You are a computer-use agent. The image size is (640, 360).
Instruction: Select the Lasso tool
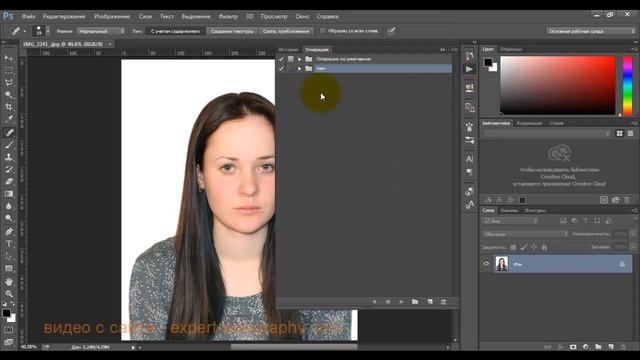pyautogui.click(x=9, y=82)
